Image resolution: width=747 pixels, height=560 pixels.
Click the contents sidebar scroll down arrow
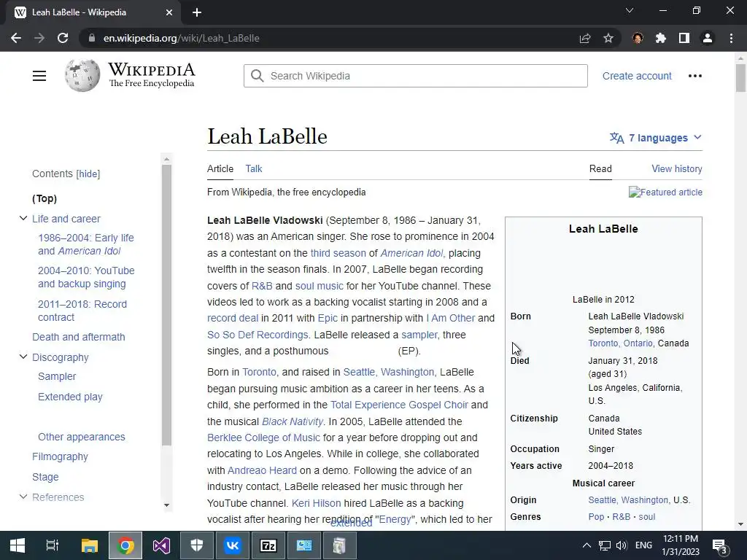[x=166, y=505]
